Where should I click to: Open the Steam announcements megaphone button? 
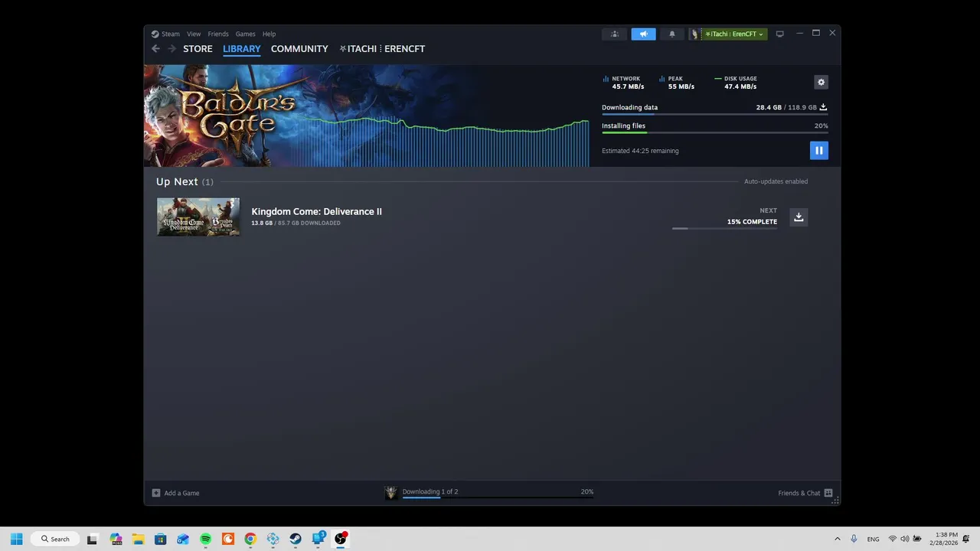(643, 34)
